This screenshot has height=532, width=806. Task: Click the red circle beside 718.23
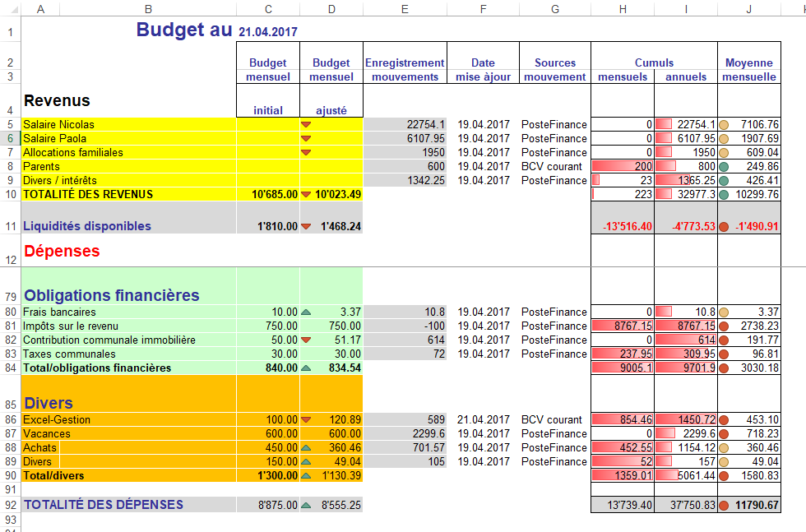[x=724, y=434]
